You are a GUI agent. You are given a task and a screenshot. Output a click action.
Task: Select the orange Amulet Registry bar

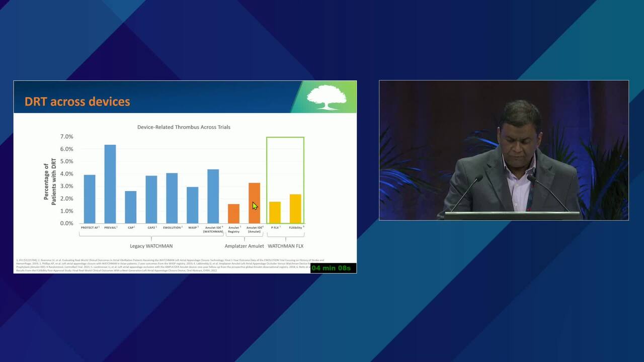(x=233, y=214)
